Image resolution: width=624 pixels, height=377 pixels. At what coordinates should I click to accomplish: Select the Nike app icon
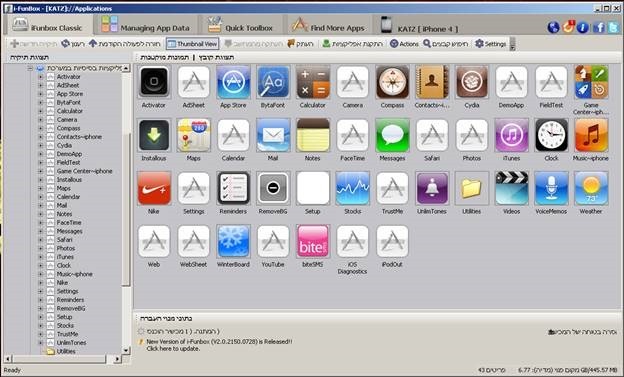click(154, 188)
